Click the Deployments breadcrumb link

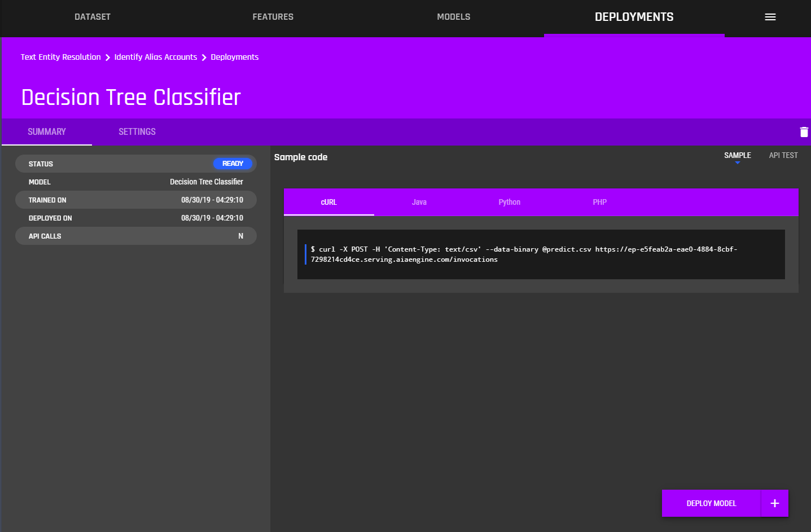235,57
